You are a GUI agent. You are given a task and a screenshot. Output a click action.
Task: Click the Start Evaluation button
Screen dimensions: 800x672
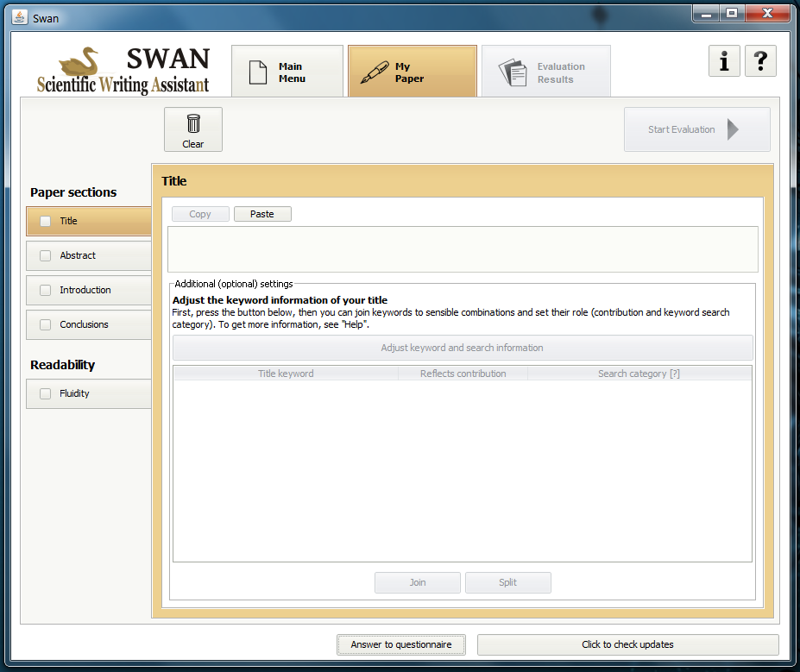click(697, 129)
